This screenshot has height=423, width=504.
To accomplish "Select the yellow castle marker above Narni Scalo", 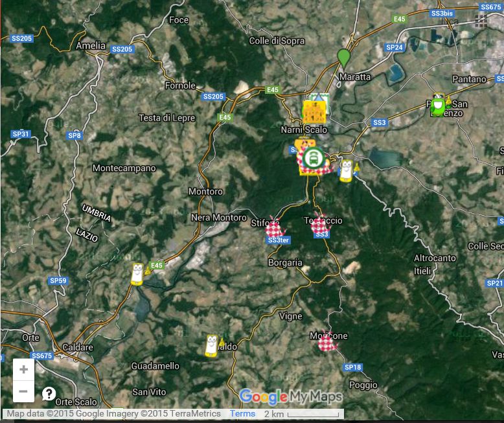I will (x=314, y=112).
